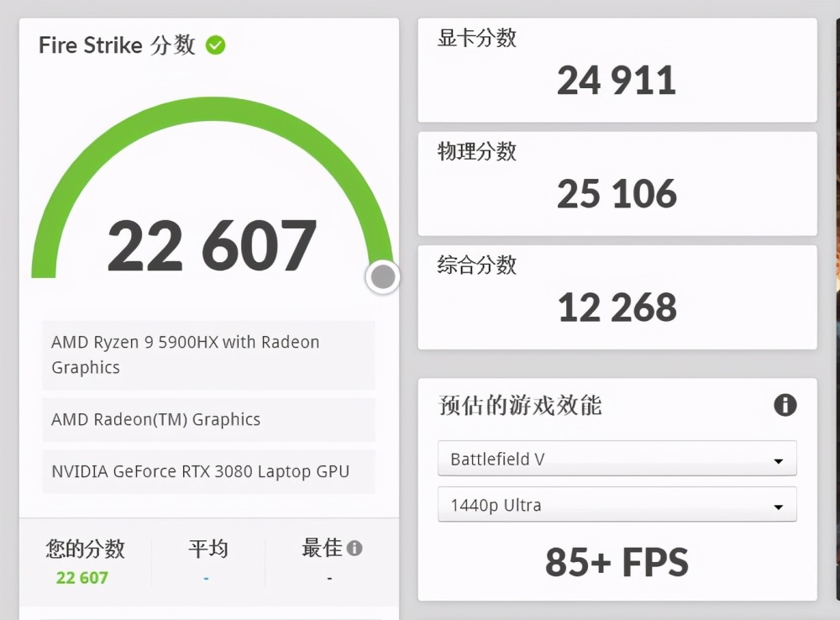This screenshot has width=840, height=620.
Task: Select the AMD Radeon(TM) Graphics row
Action: pyautogui.click(x=208, y=419)
